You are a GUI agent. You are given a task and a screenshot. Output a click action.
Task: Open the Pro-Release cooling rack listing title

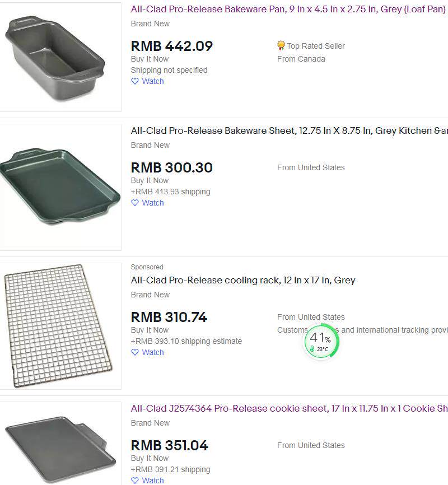tap(243, 280)
